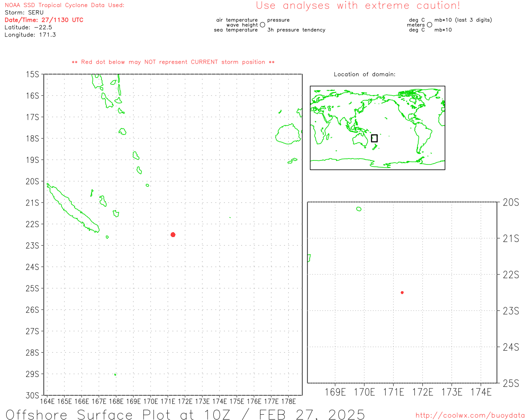Click the tiny island outline near 29S 168E

click(115, 374)
